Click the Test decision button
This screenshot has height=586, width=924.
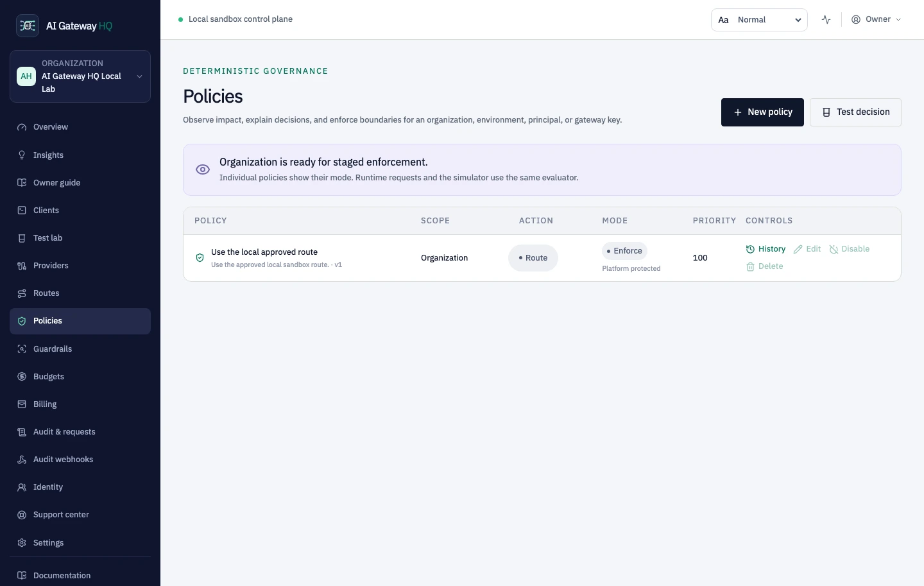pos(855,112)
